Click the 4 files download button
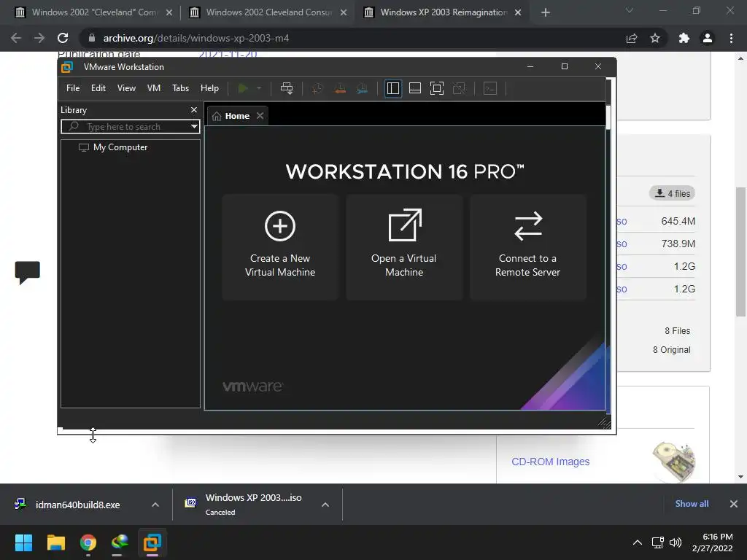The image size is (747, 560). [672, 193]
